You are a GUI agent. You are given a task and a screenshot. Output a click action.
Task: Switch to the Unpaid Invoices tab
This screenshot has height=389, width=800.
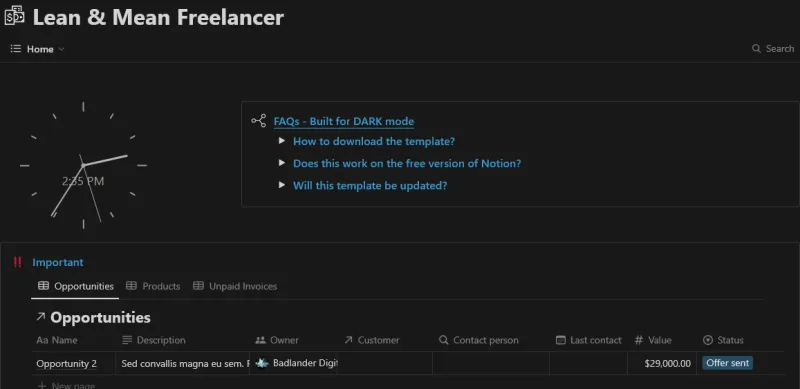235,286
